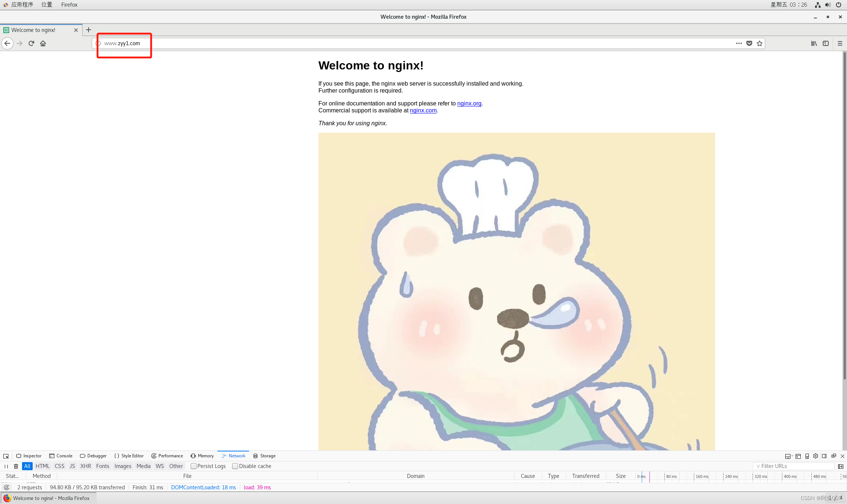Save page to Pocket
The width and height of the screenshot is (847, 504).
(x=749, y=43)
